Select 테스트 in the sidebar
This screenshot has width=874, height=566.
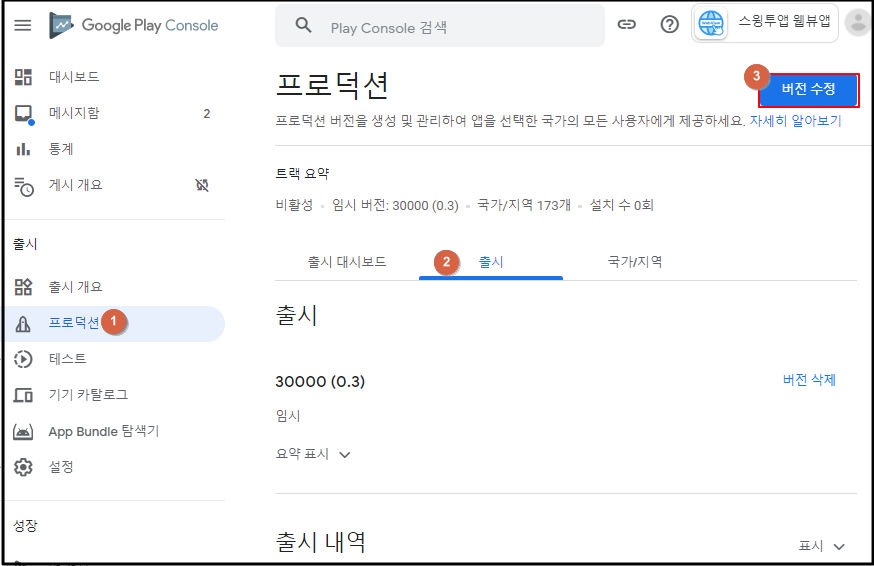67,359
